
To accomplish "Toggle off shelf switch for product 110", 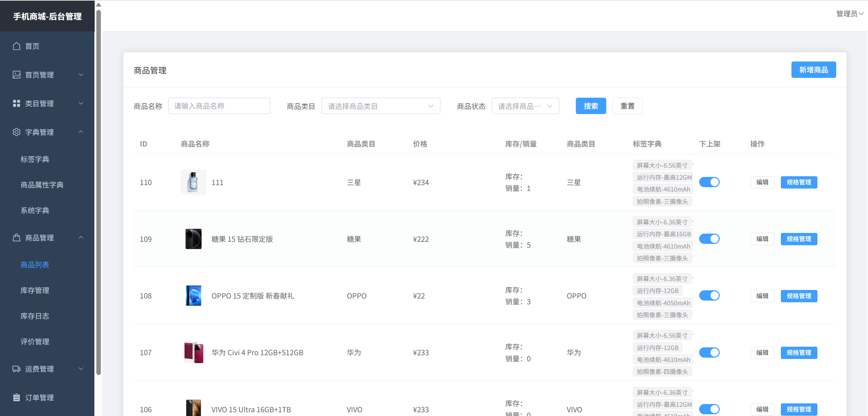I will 709,182.
